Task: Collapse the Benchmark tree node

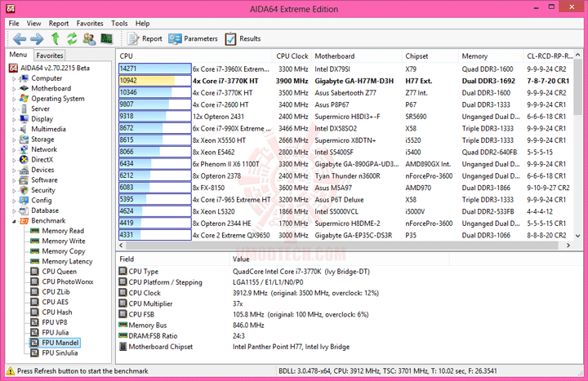Action: tap(14, 221)
